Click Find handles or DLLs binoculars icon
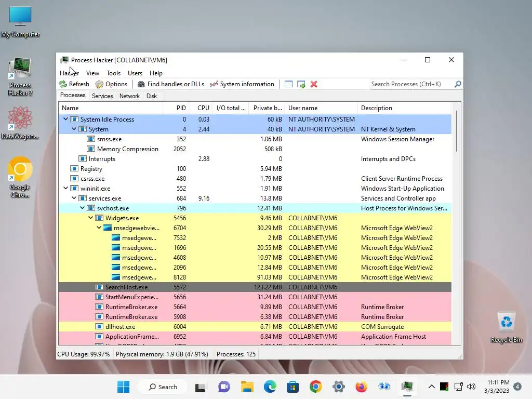532x399 pixels. click(x=141, y=84)
